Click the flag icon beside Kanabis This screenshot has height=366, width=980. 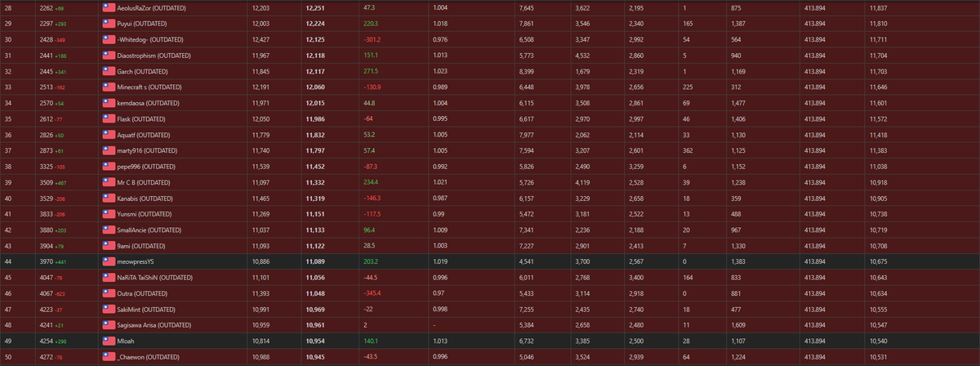109,199
